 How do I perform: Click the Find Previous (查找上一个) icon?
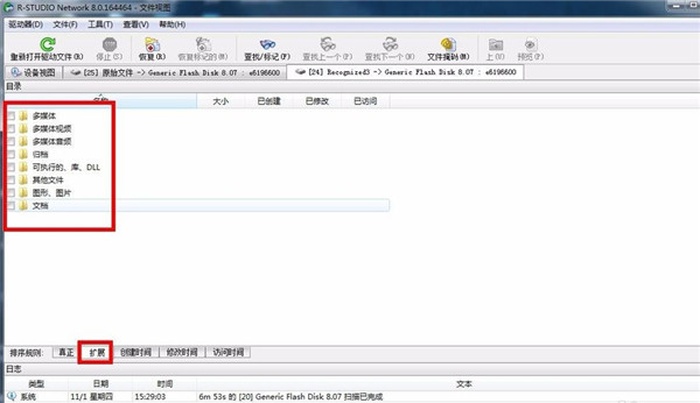[327, 45]
